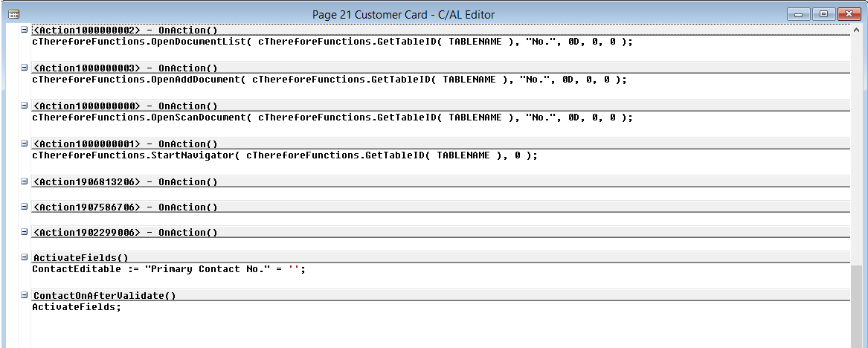Toggle the minus box beside Action1902299006
This screenshot has width=868, height=348.
point(25,232)
